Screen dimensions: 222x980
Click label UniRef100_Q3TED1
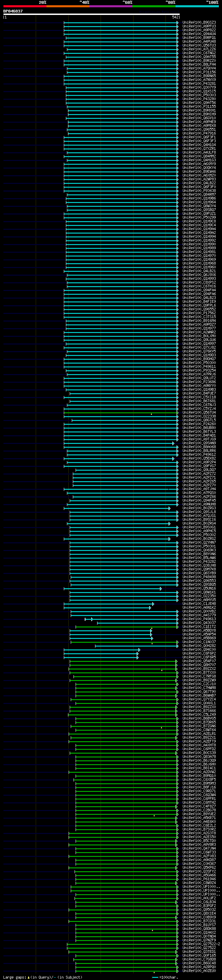click(199, 951)
